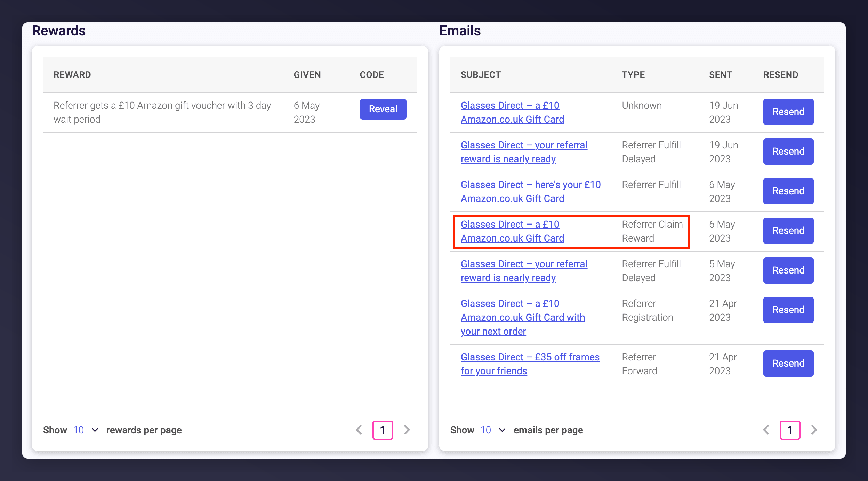Click the 5 May 2023 sent date
This screenshot has height=481, width=868.
click(x=722, y=271)
